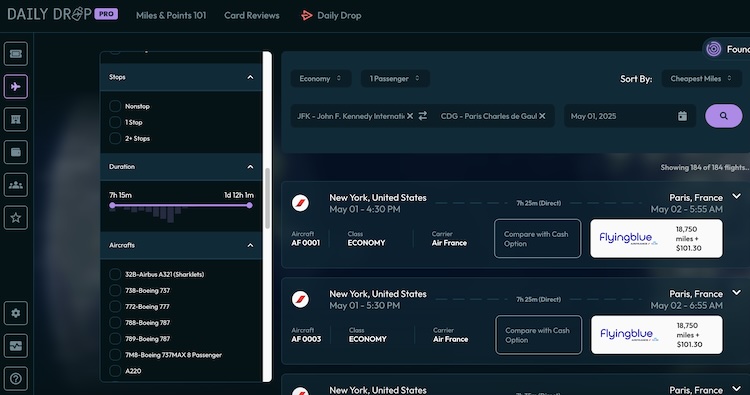Remove the JFK origin airport
This screenshot has height=395, width=750.
point(410,116)
